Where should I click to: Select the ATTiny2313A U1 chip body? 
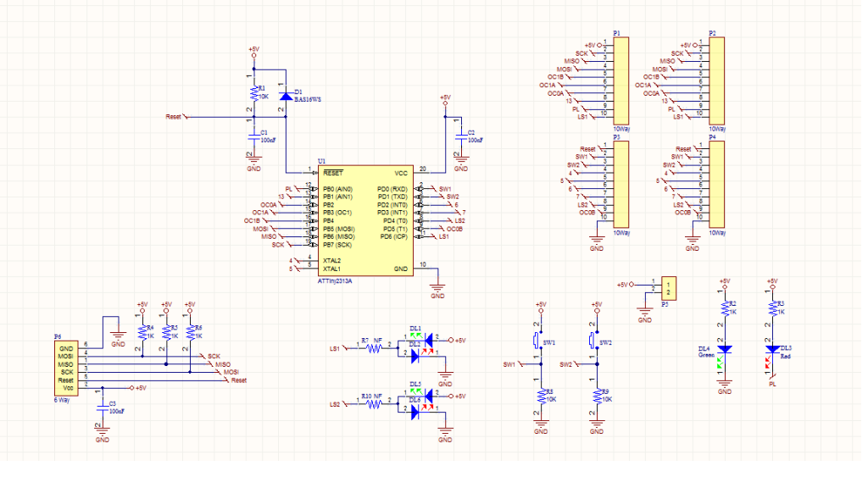click(x=366, y=219)
